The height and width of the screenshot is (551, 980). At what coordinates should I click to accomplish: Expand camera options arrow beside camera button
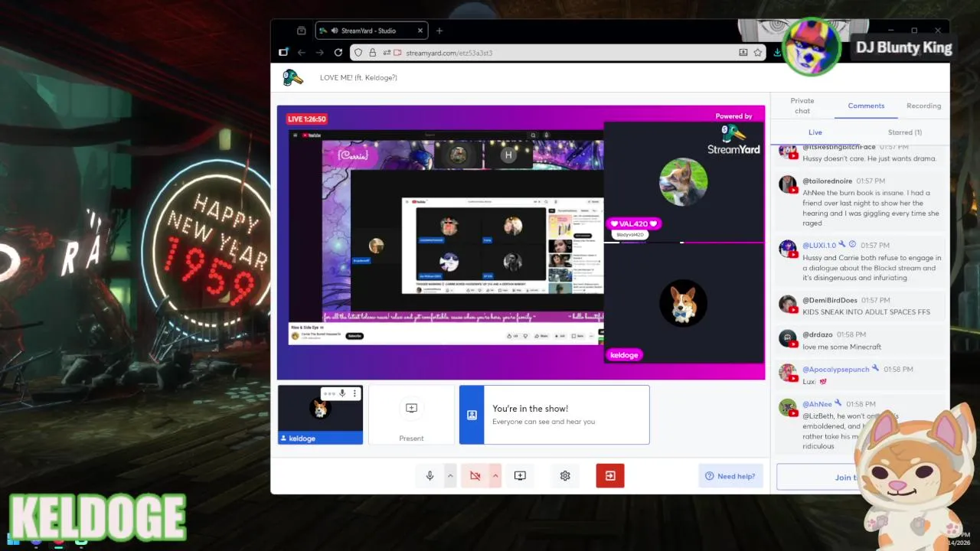(495, 476)
